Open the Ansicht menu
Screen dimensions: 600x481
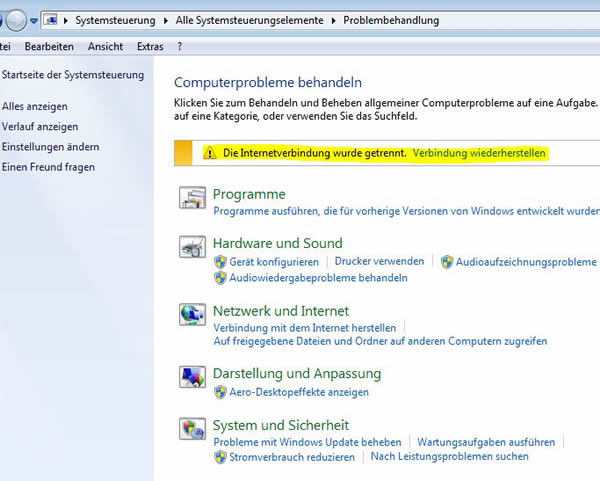click(x=105, y=47)
